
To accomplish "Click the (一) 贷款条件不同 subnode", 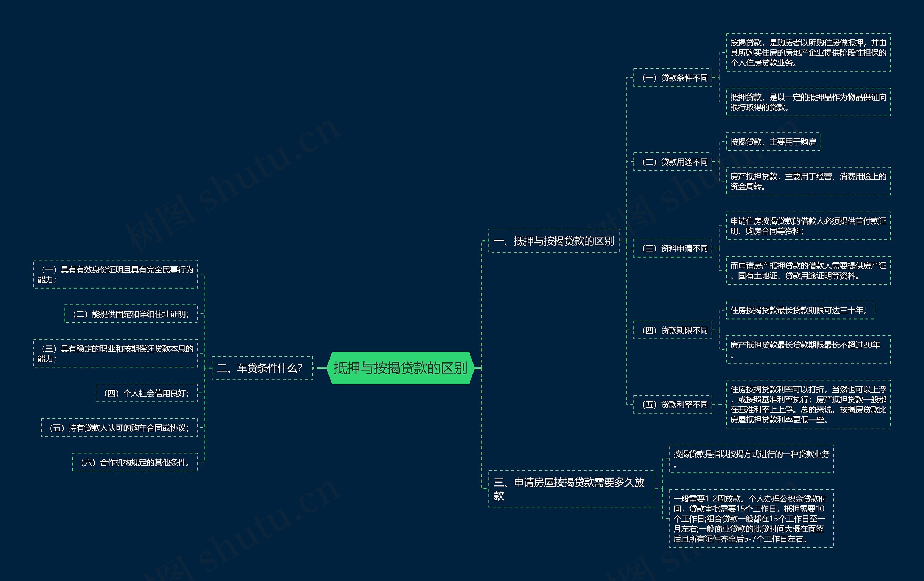I will tap(673, 78).
